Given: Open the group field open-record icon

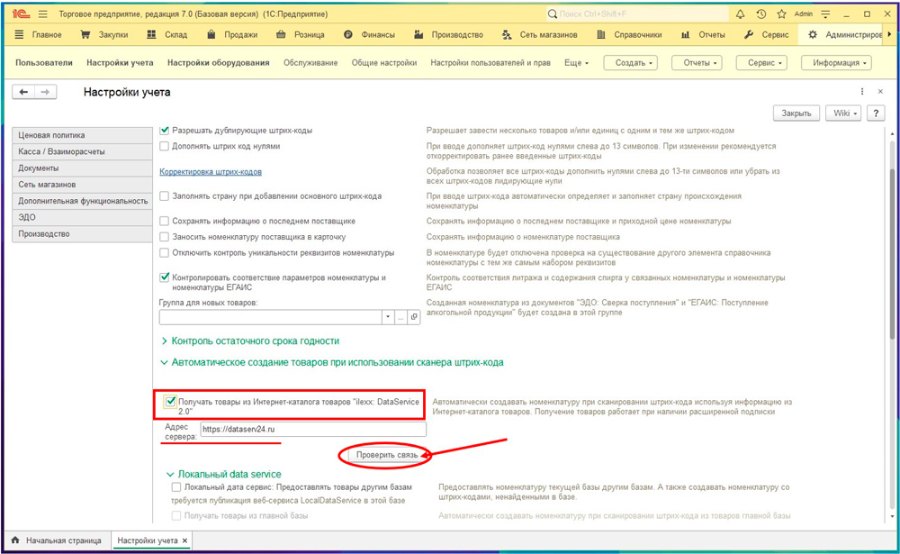Looking at the screenshot, I should 414,317.
